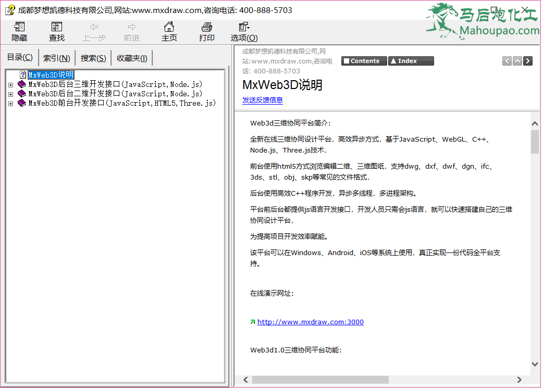Click the up arrow navigation icon in header
The width and height of the screenshot is (543, 392).
pos(517,61)
